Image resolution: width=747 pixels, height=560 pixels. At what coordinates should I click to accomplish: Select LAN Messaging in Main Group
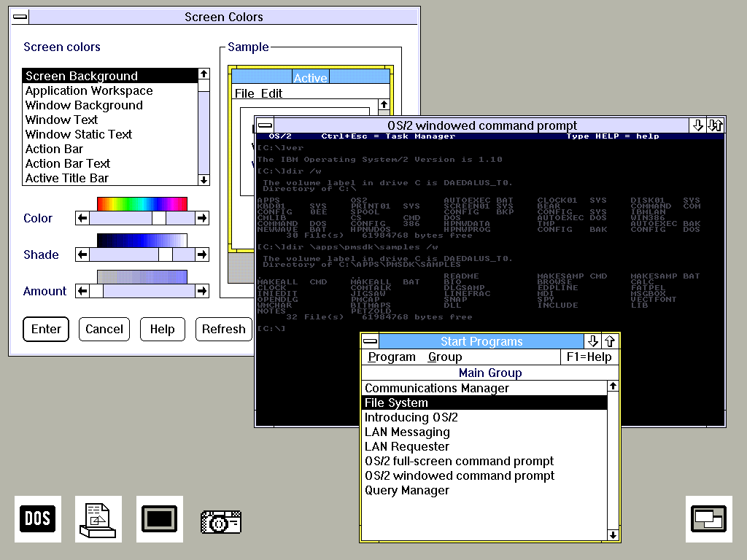click(484, 432)
